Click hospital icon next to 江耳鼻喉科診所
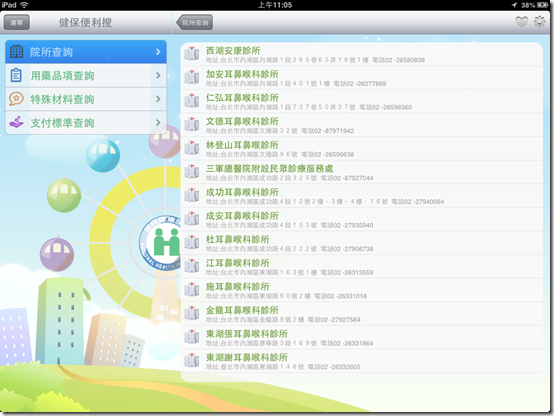This screenshot has height=416, width=554. point(192,266)
